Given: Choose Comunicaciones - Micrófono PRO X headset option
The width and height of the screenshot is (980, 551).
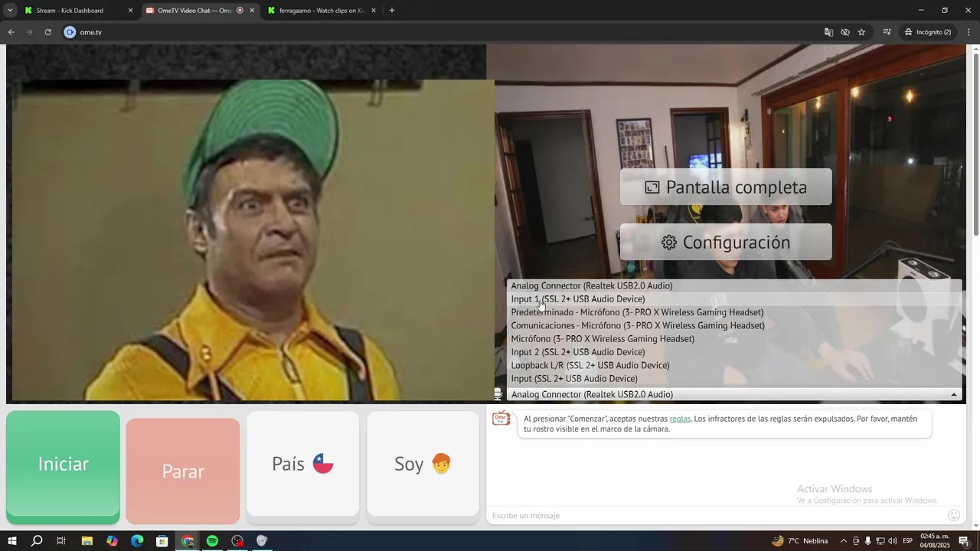Looking at the screenshot, I should pyautogui.click(x=734, y=326).
